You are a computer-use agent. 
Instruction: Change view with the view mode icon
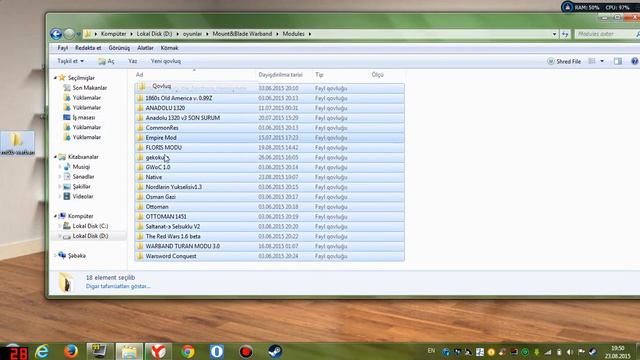click(592, 61)
